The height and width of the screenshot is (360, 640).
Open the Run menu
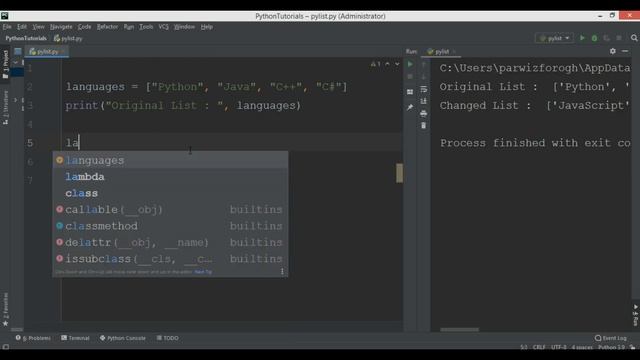[x=129, y=27]
